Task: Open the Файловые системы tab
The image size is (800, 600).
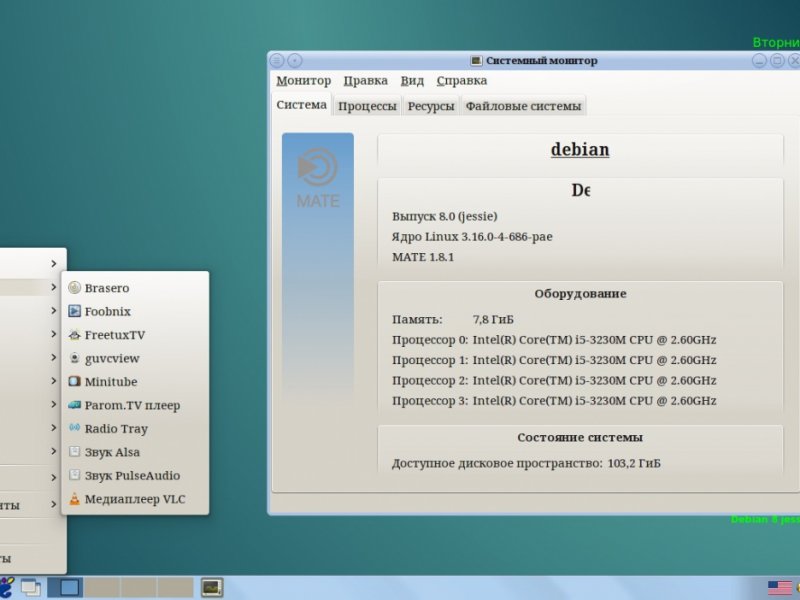Action: (523, 106)
